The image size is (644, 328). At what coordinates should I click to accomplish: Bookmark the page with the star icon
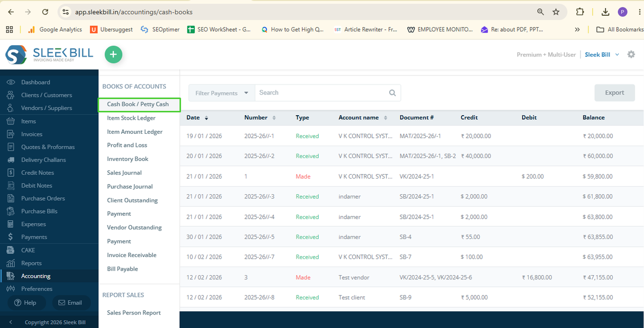[x=556, y=12]
